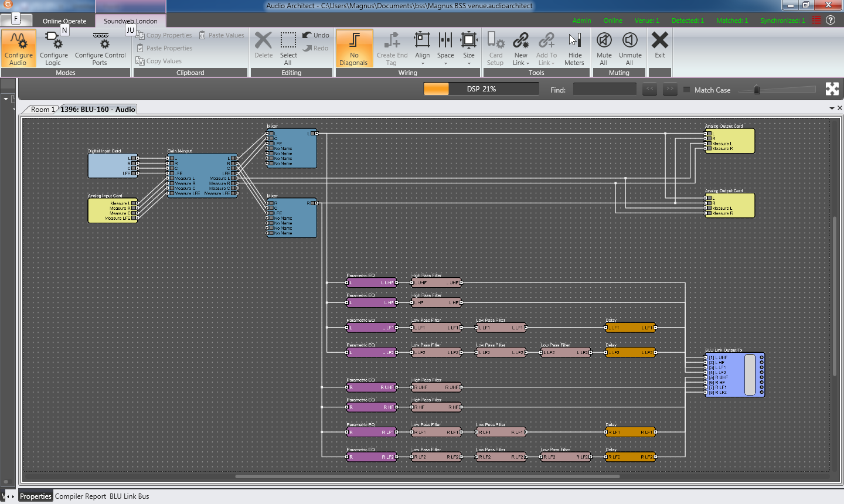The height and width of the screenshot is (504, 844).
Task: Open the Compiler Report tab
Action: point(81,496)
